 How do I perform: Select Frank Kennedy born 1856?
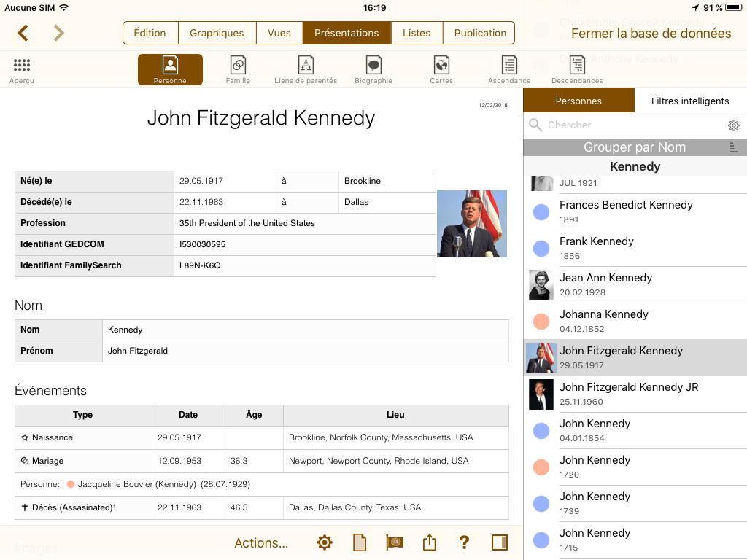[x=635, y=248]
